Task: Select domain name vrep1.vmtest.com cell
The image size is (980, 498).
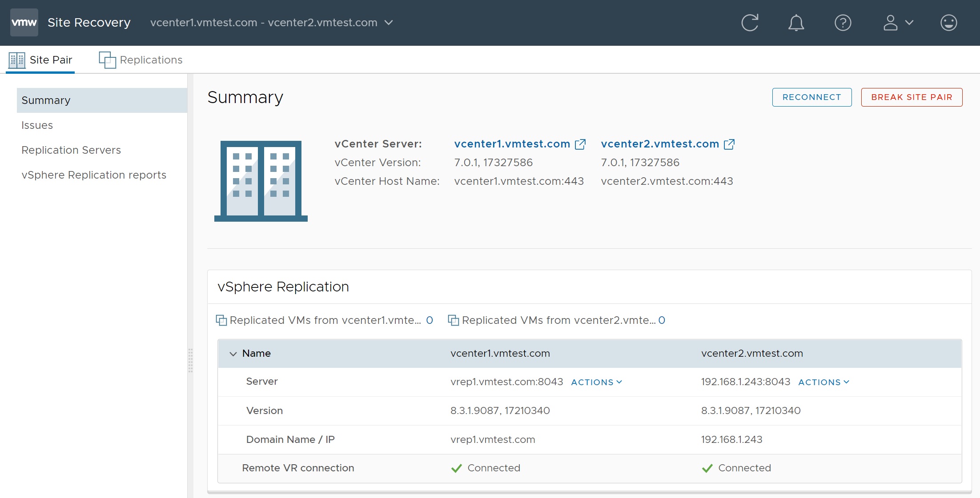Action: pos(493,440)
